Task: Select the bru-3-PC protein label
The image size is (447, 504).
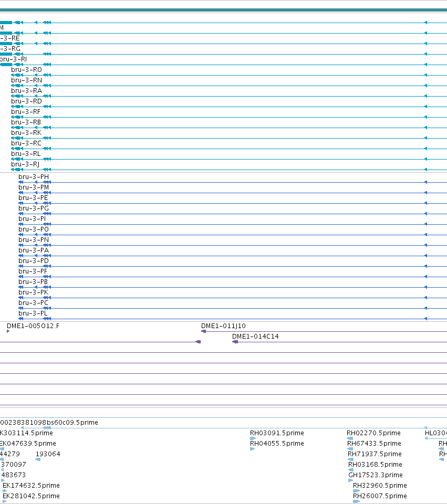Action: (33, 303)
